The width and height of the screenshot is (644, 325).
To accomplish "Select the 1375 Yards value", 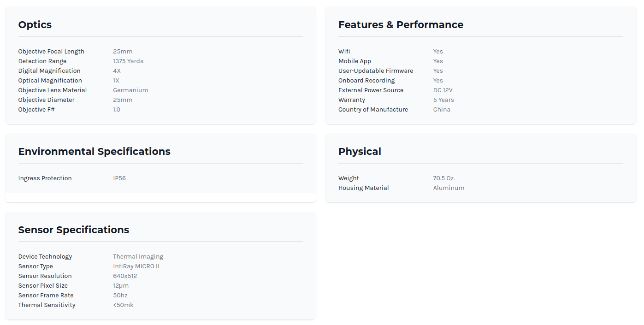I will [128, 61].
